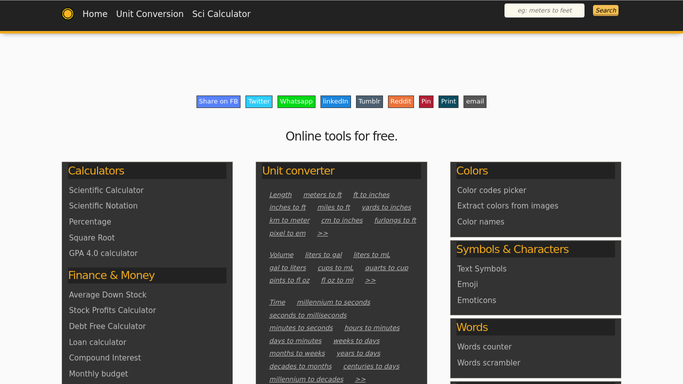
Task: Click the yellow circle site logo
Action: pos(68,14)
